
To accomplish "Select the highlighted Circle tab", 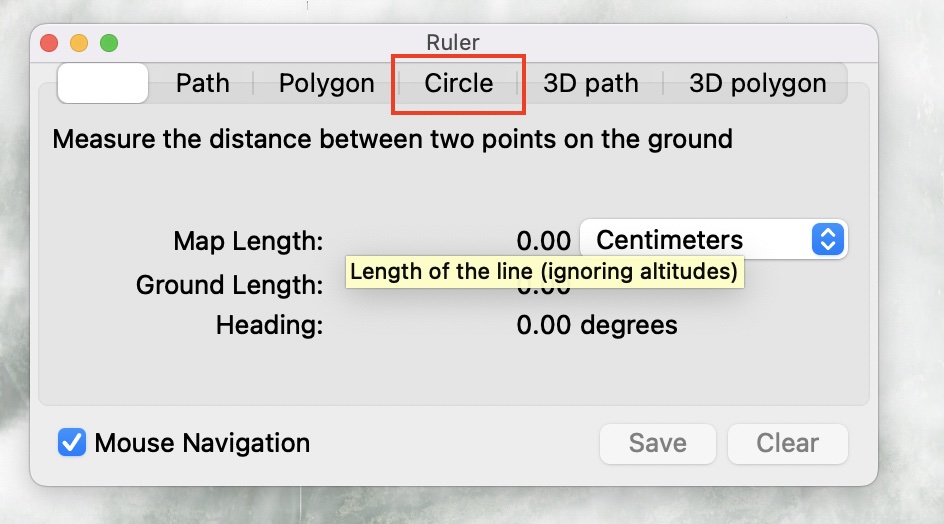I will 459,83.
